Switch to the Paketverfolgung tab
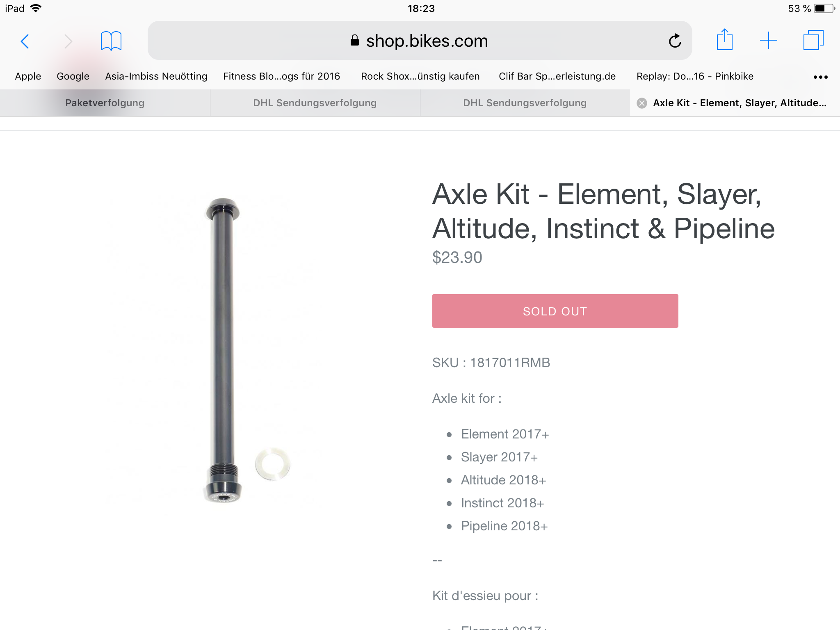The image size is (840, 630). (105, 103)
